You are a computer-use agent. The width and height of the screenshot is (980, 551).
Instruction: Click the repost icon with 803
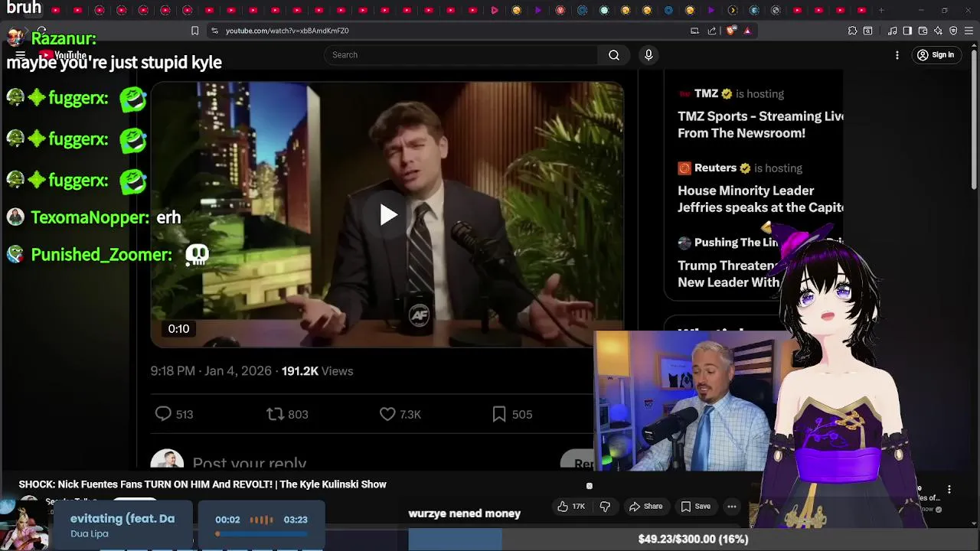tap(275, 414)
